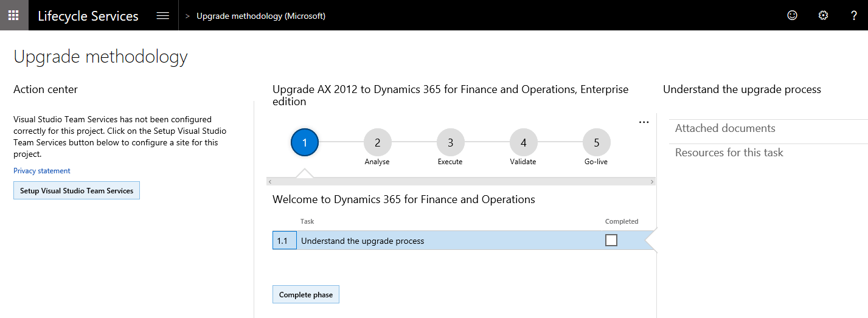The width and height of the screenshot is (868, 318).
Task: Go to phase 3 Execute
Action: coord(450,143)
